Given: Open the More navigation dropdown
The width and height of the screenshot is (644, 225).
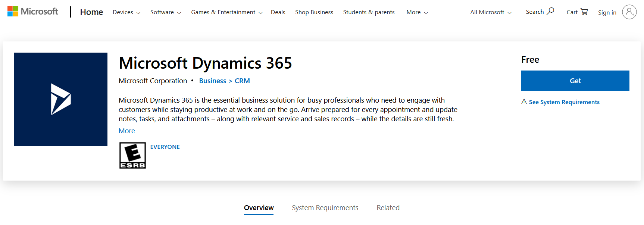Looking at the screenshot, I should pyautogui.click(x=417, y=12).
